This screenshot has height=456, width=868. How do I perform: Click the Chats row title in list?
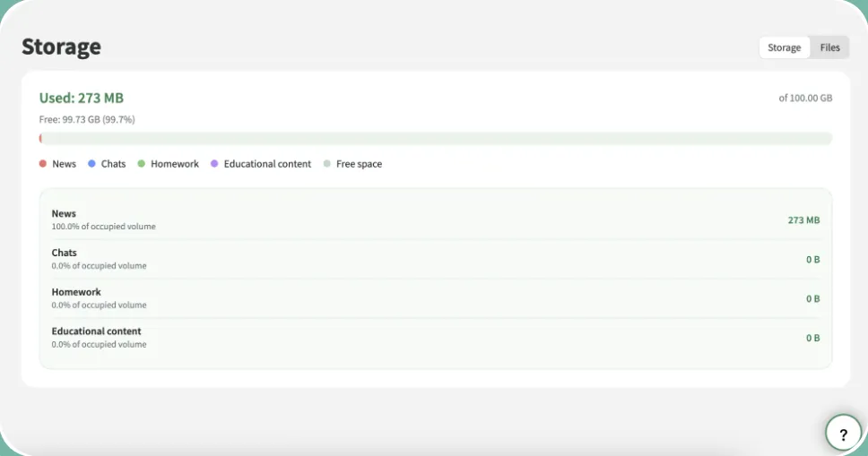pyautogui.click(x=65, y=253)
